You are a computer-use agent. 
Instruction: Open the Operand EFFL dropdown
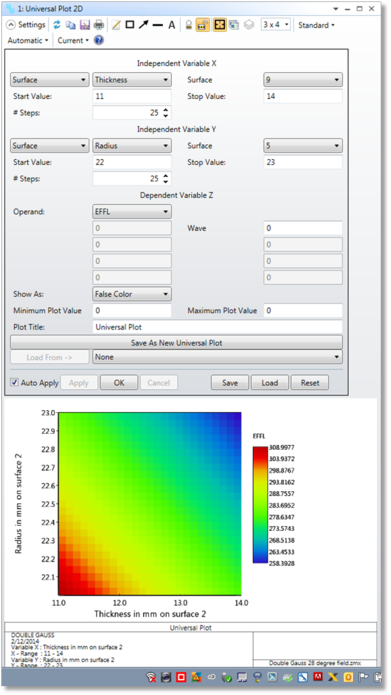(x=132, y=212)
